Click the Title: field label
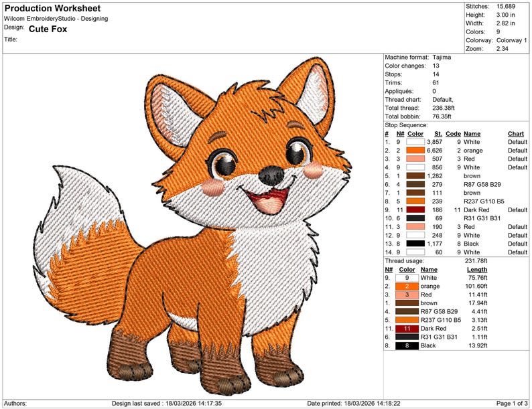 (11, 39)
